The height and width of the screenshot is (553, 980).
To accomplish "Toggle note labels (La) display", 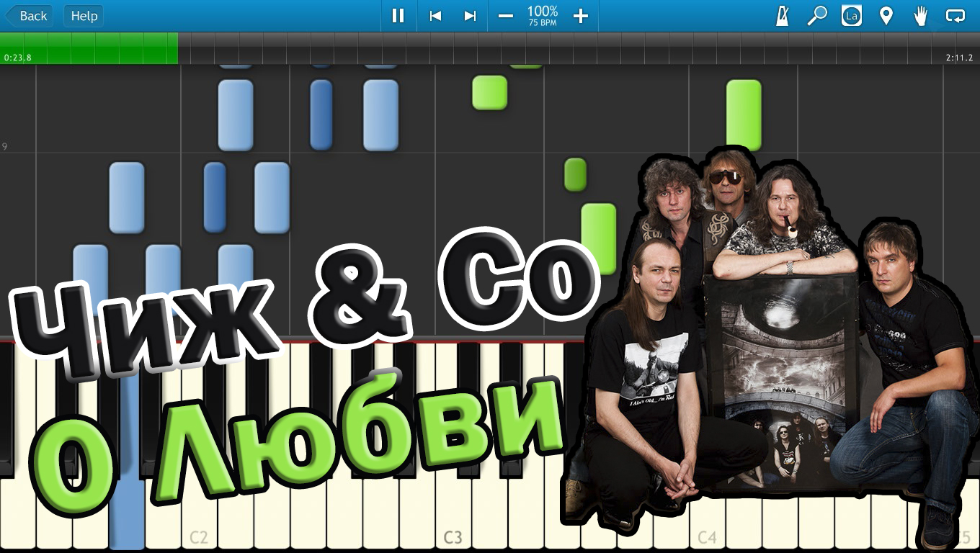I will [852, 16].
